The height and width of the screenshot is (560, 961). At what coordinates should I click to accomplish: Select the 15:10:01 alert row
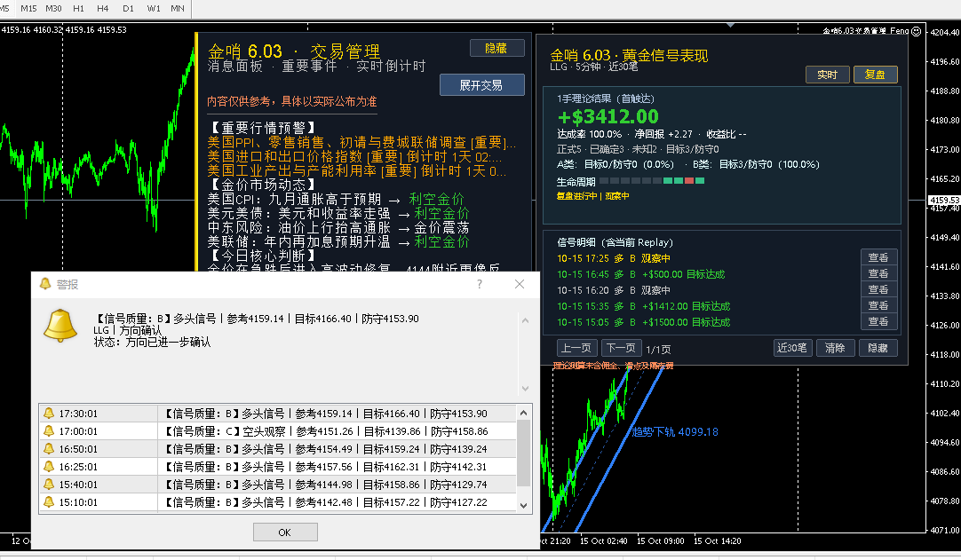[x=278, y=502]
